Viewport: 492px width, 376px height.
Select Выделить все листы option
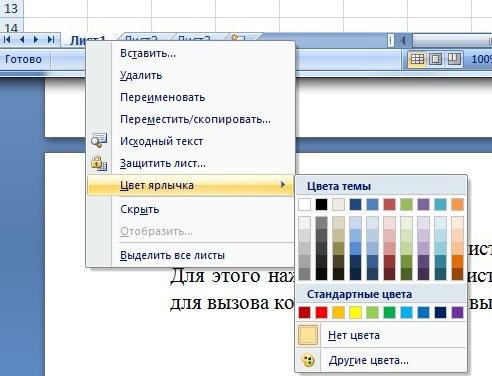click(x=172, y=255)
